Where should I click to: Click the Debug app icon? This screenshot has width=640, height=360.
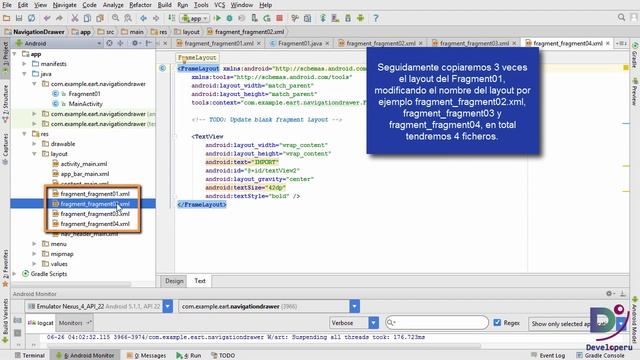229,18
